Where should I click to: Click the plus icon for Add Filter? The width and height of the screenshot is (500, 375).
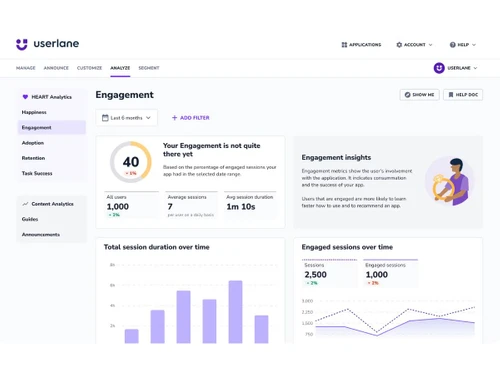tap(174, 118)
